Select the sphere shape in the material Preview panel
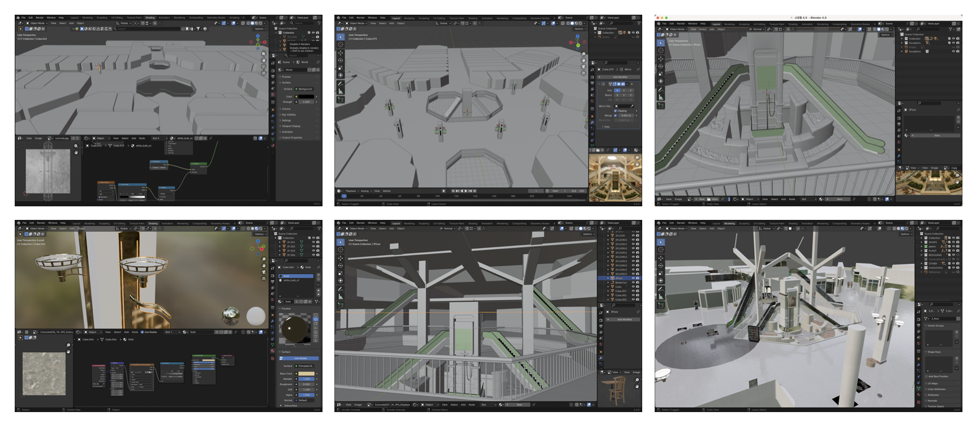This screenshot has height=433, width=980. [316, 319]
